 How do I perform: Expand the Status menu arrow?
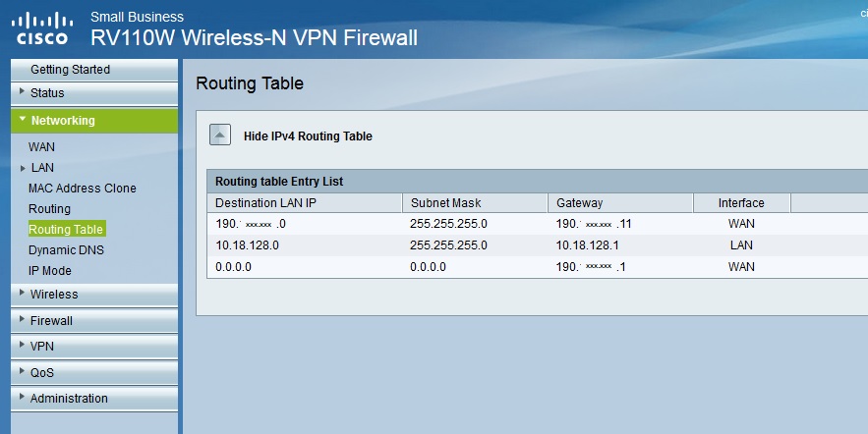coord(23,91)
